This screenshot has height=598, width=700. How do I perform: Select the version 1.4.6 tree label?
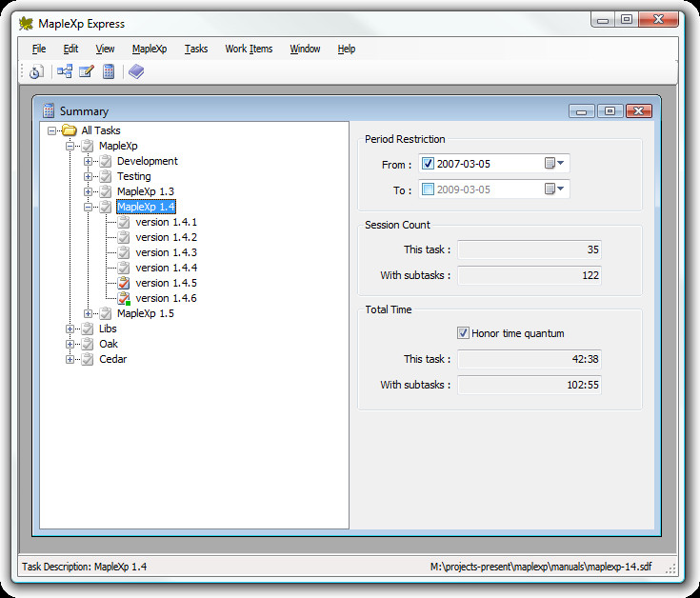pos(166,298)
